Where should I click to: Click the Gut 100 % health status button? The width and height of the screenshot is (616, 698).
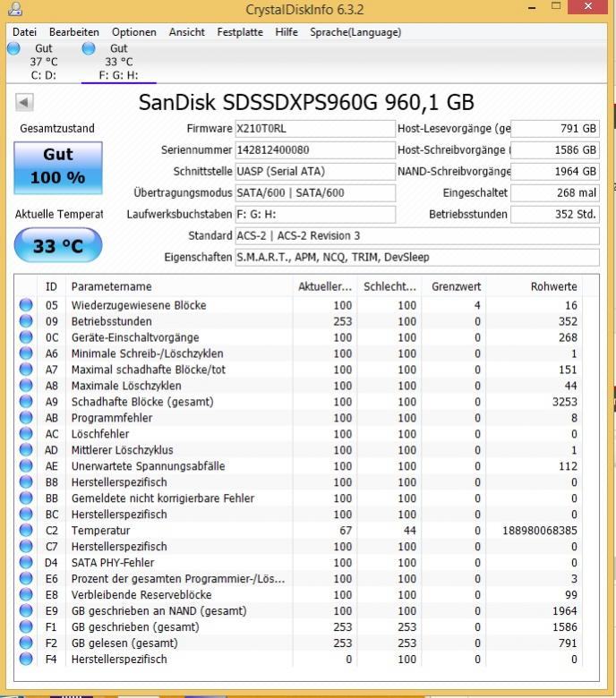click(x=58, y=168)
